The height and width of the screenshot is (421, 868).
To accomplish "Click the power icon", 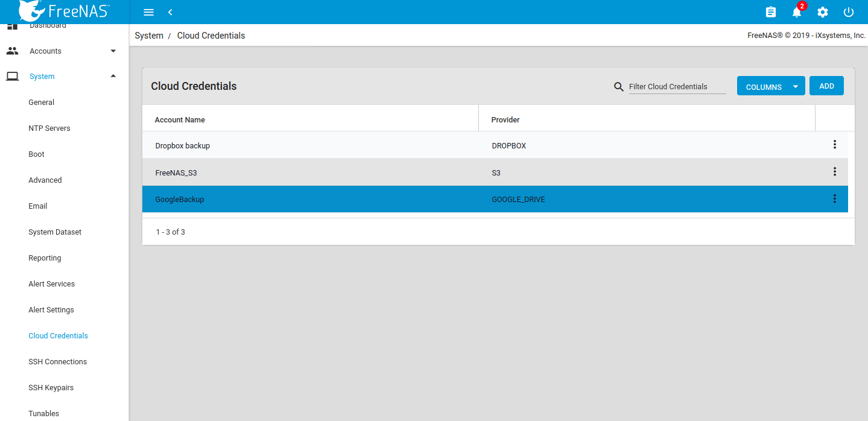I will click(x=849, y=12).
